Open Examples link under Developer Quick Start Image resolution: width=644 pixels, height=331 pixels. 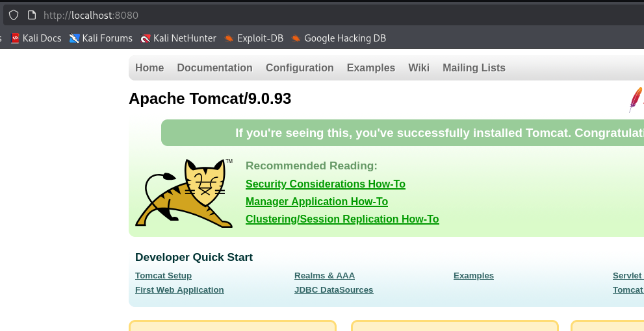[474, 276]
